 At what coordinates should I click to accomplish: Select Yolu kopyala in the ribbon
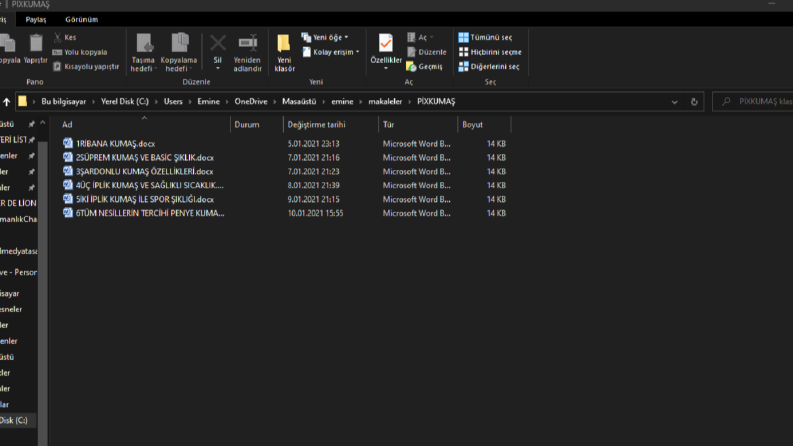pyautogui.click(x=80, y=52)
